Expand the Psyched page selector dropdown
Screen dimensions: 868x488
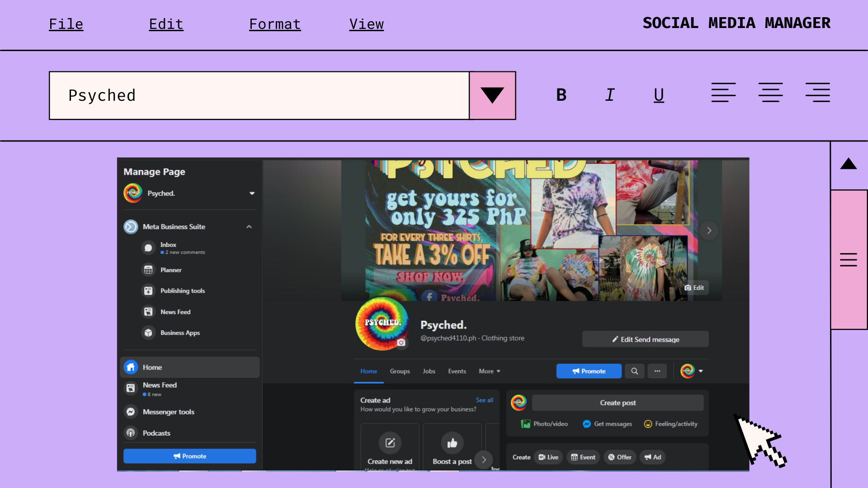(252, 193)
